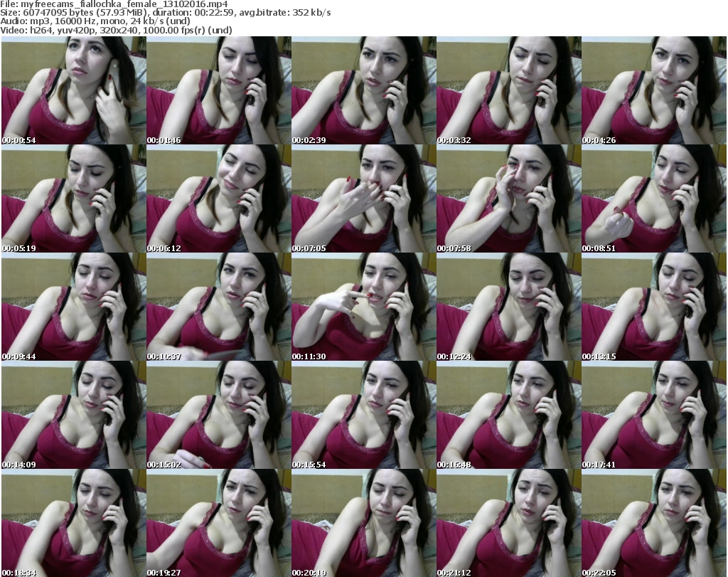Click the preview frame marked 00:17:41

(654, 415)
